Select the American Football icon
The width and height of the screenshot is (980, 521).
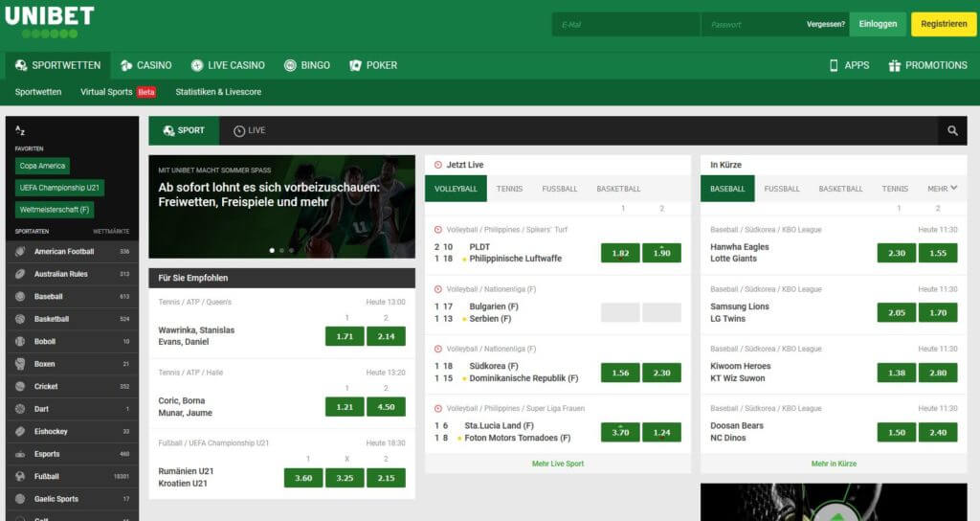[20, 252]
